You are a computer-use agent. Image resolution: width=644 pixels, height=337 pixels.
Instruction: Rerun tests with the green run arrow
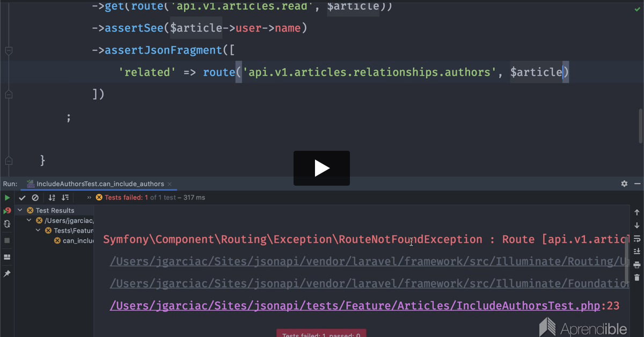(x=8, y=197)
